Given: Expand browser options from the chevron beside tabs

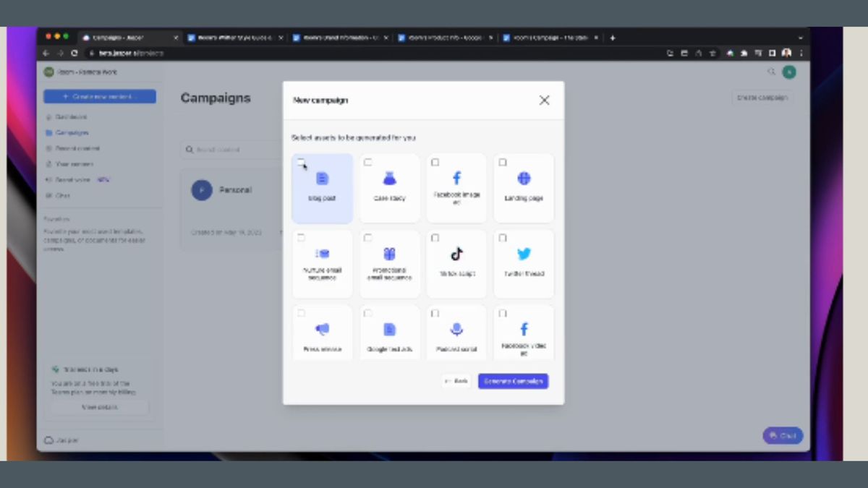Looking at the screenshot, I should pos(799,37).
